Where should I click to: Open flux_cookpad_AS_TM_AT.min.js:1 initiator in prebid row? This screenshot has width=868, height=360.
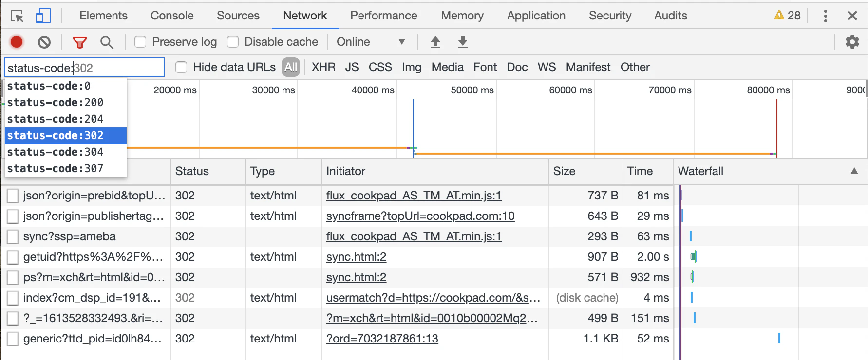pyautogui.click(x=414, y=196)
